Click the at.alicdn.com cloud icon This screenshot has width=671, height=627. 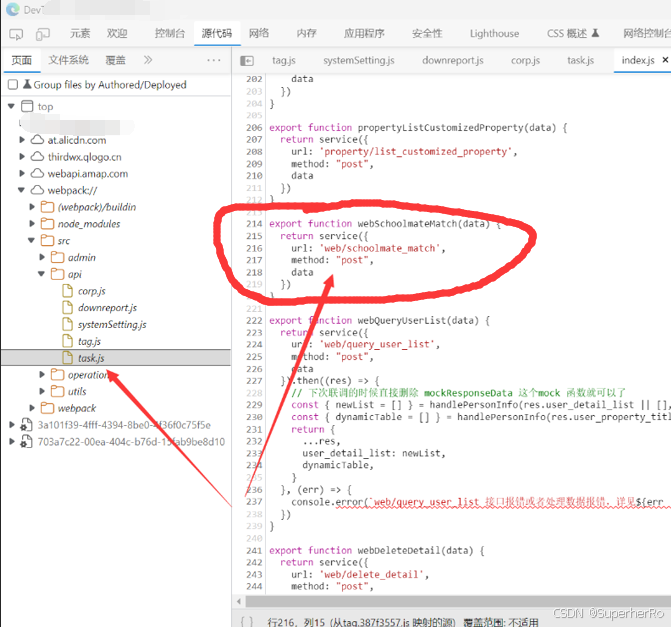coord(38,140)
